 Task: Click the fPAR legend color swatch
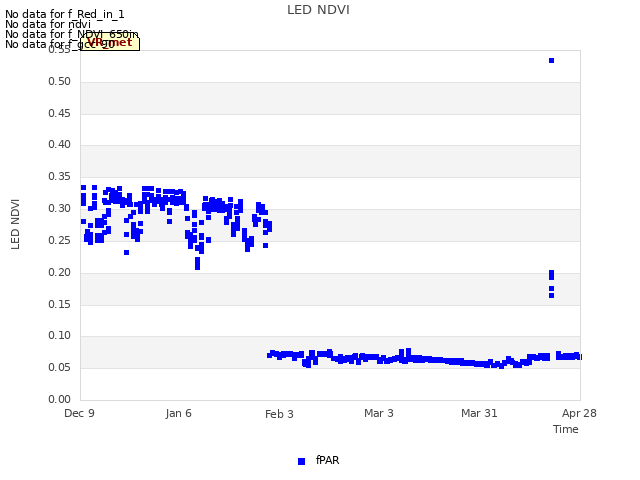click(301, 461)
